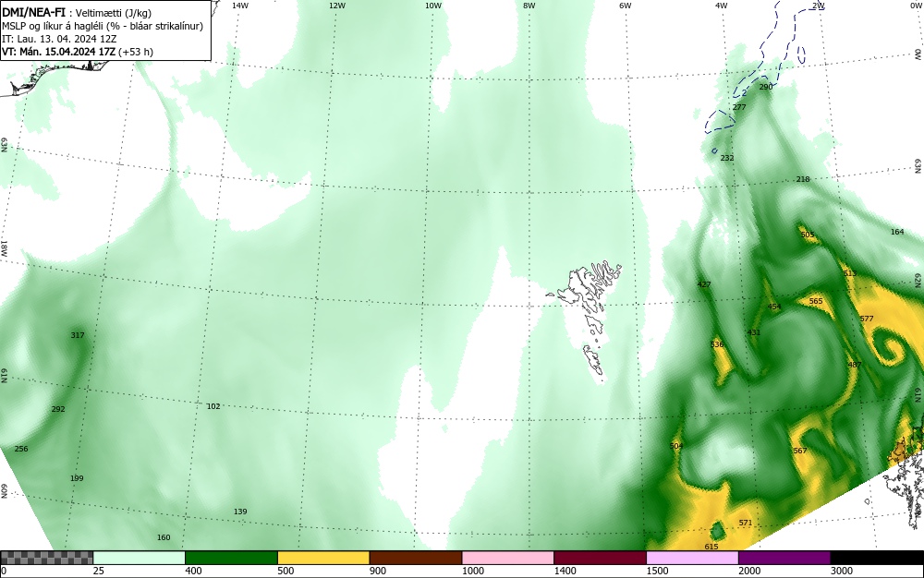Click the map value '536'
924x578 pixels.
point(717,344)
